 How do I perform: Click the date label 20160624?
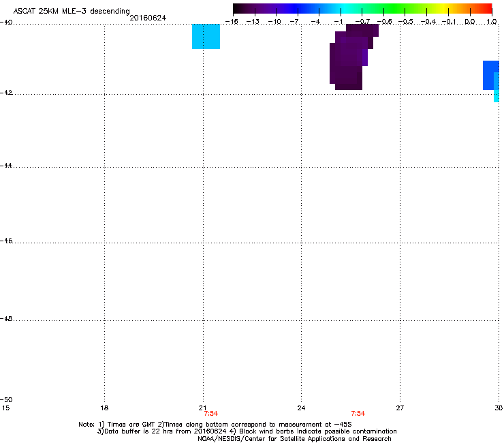point(148,18)
